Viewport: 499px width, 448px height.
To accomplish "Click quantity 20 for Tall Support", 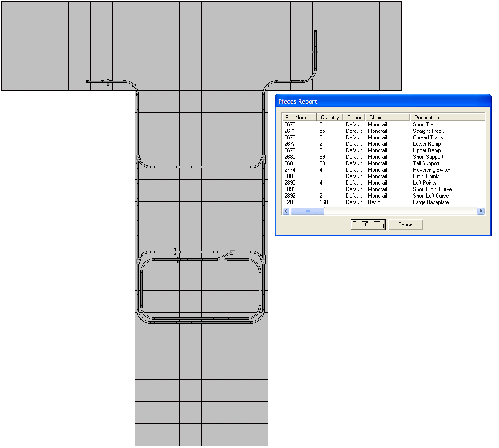I will pos(322,163).
